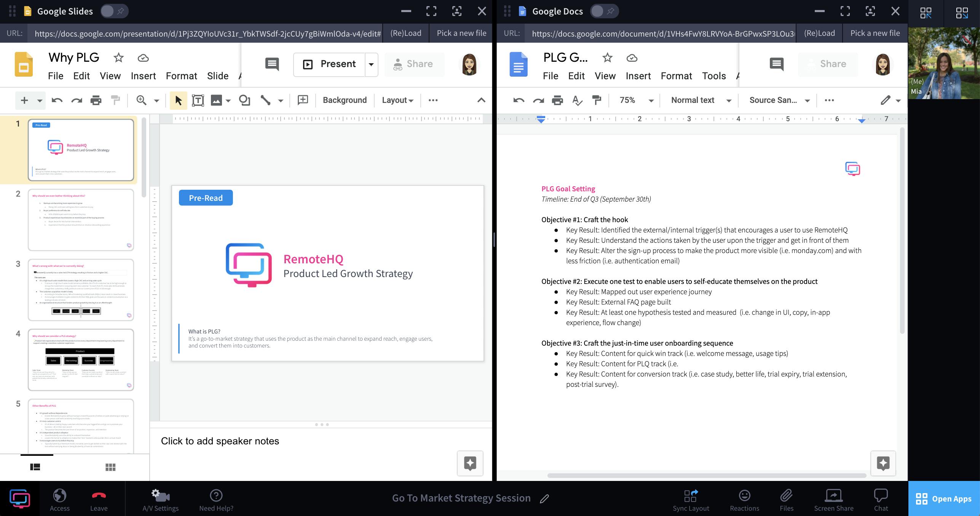
Task: Add a new slide with plus button
Action: coord(24,100)
